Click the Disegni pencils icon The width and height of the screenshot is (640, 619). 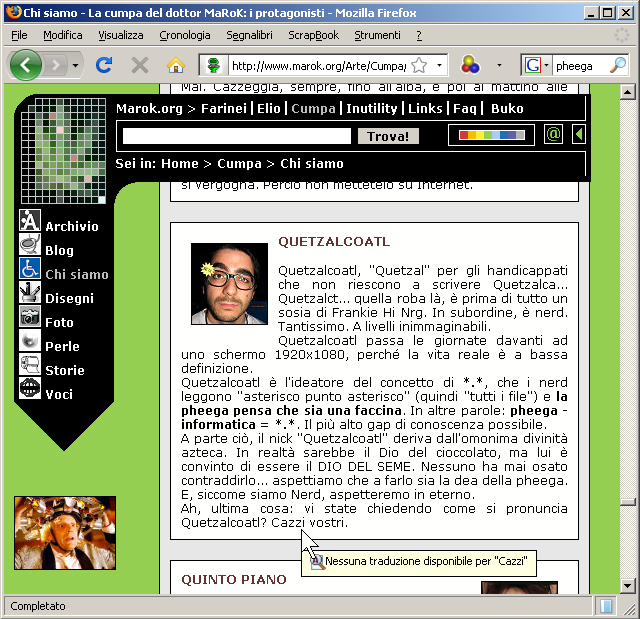tap(30, 294)
